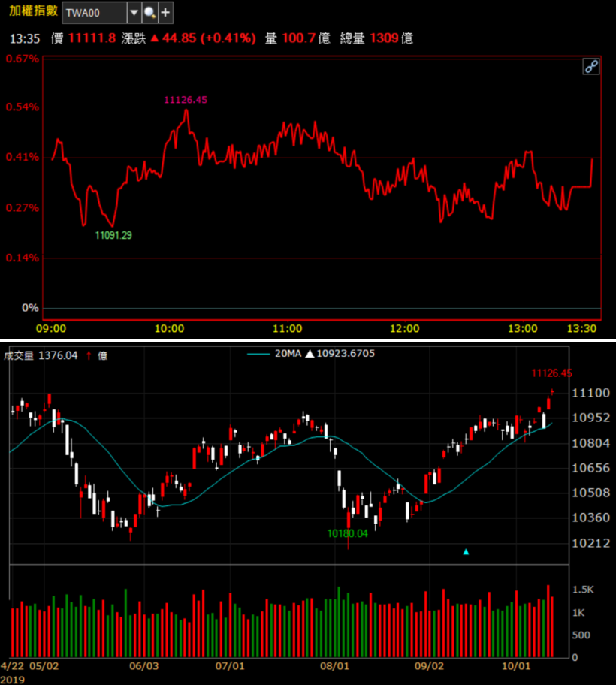
Task: Click the 10/01 date axis label
Action: (516, 666)
